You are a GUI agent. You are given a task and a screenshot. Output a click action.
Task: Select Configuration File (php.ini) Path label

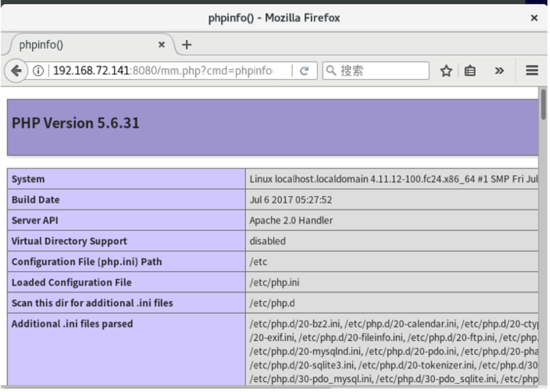[87, 262]
